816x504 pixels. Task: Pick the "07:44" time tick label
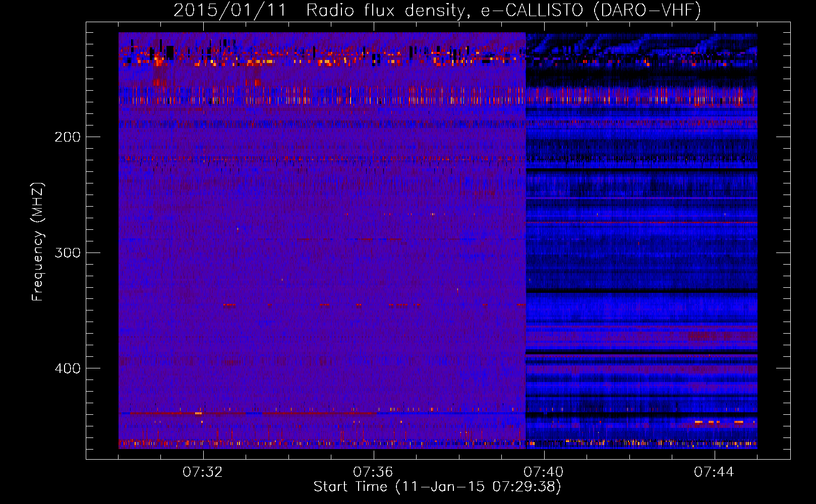(x=714, y=472)
